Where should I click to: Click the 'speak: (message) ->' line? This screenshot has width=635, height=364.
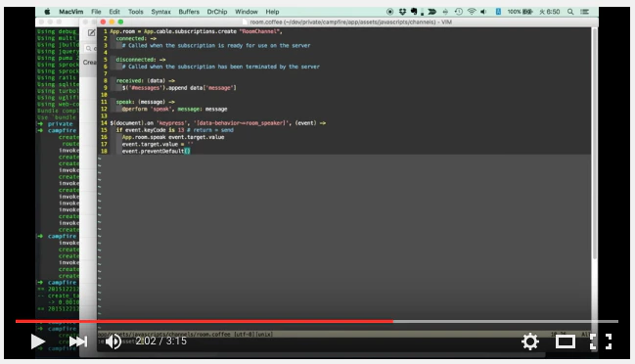[146, 102]
